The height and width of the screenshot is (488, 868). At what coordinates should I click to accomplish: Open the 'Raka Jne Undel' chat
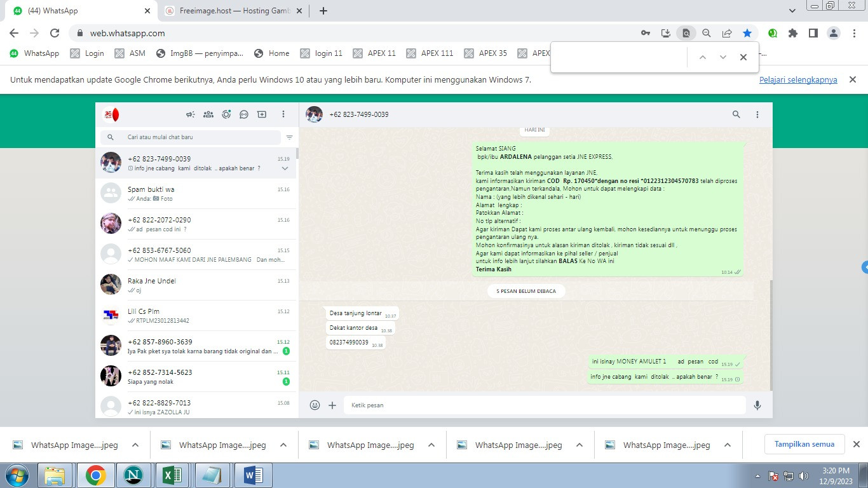point(196,285)
